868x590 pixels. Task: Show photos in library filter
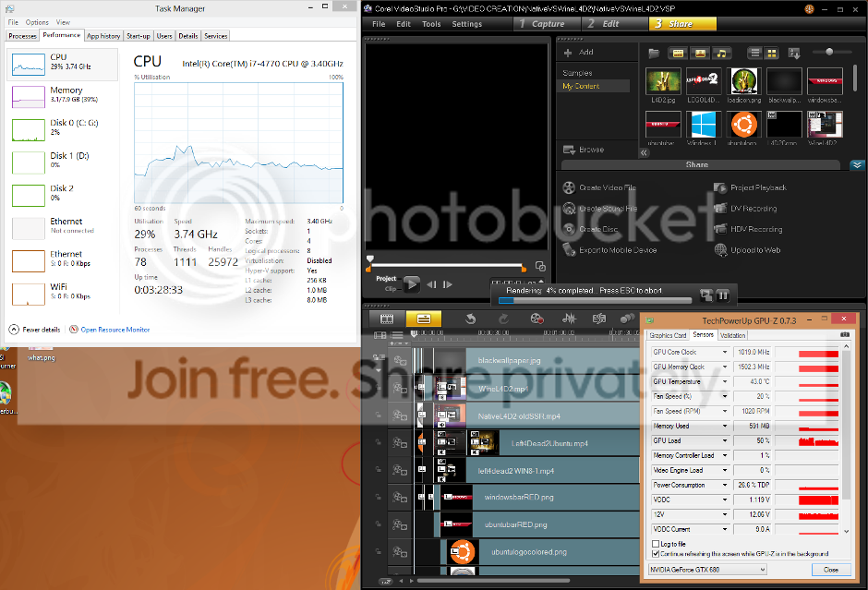700,53
